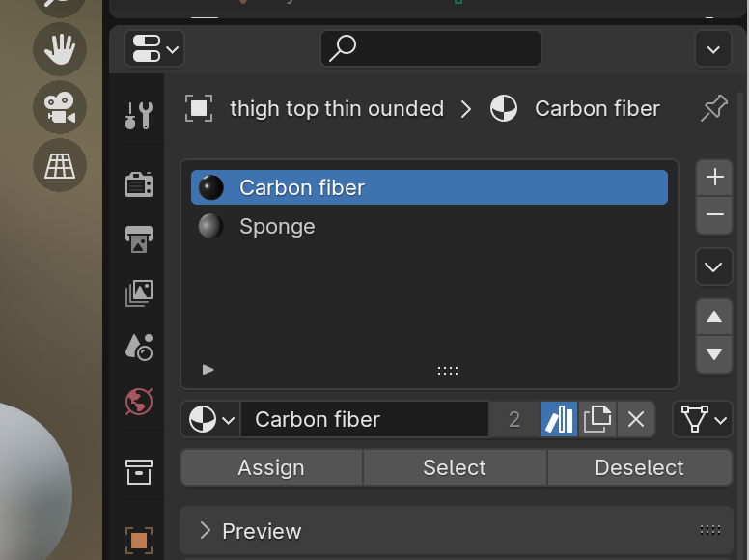Open the Output properties tab
The image size is (749, 560).
point(139,238)
